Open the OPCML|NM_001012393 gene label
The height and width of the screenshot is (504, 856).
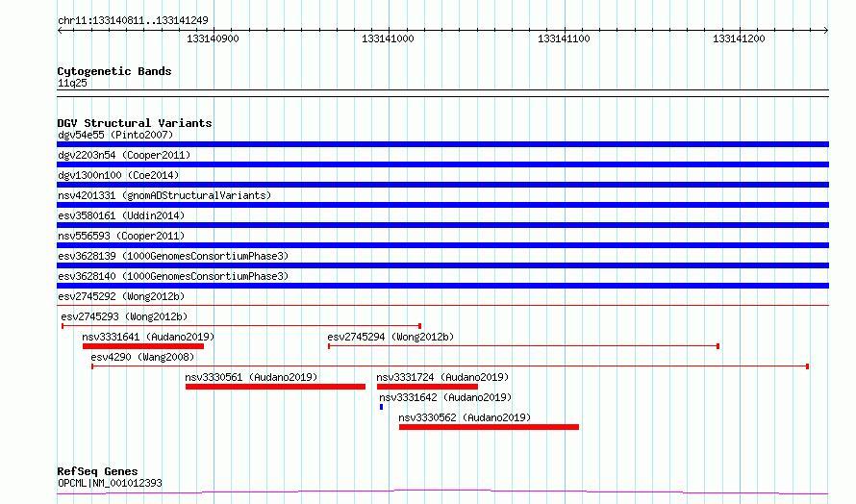110,483
